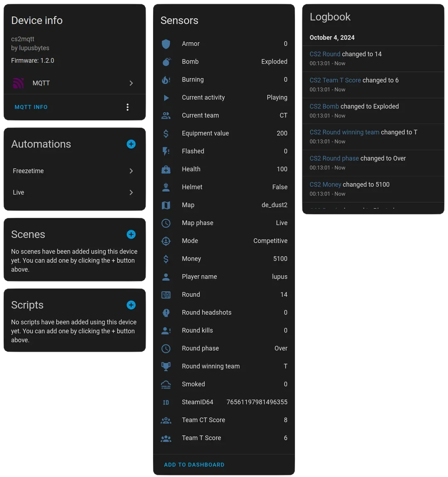Click the Flashed lightning icon
This screenshot has height=477, width=448.
[166, 151]
